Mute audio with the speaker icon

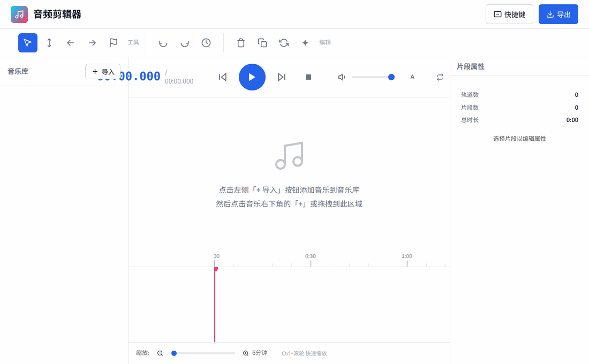click(x=342, y=77)
